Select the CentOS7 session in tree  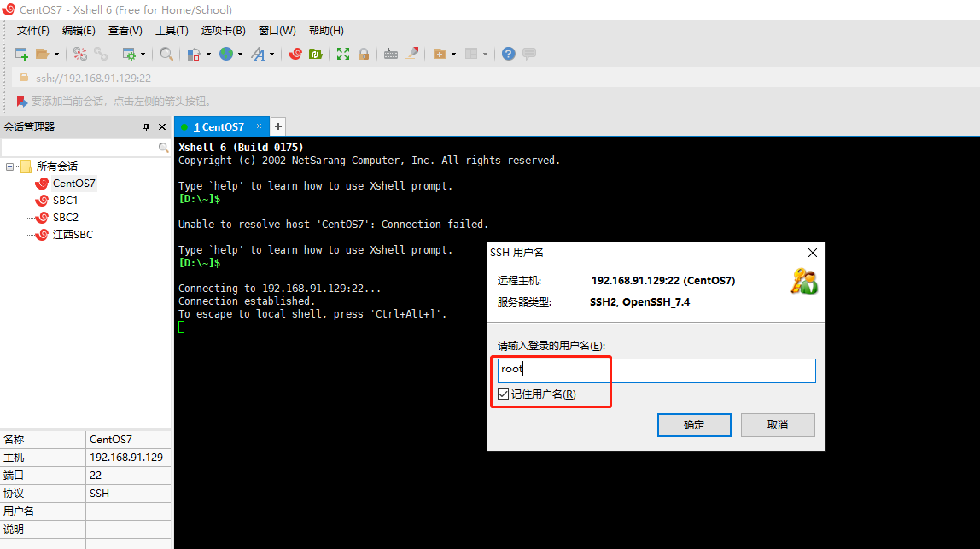[x=73, y=184]
